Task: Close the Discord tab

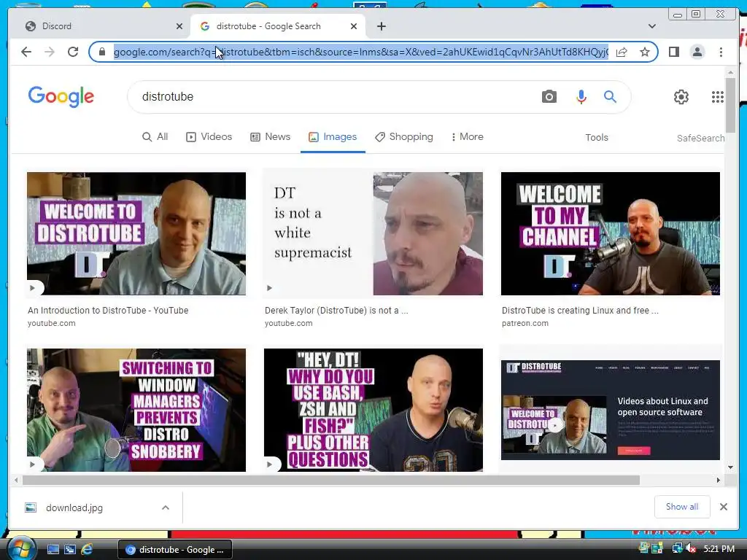Action: [x=179, y=26]
